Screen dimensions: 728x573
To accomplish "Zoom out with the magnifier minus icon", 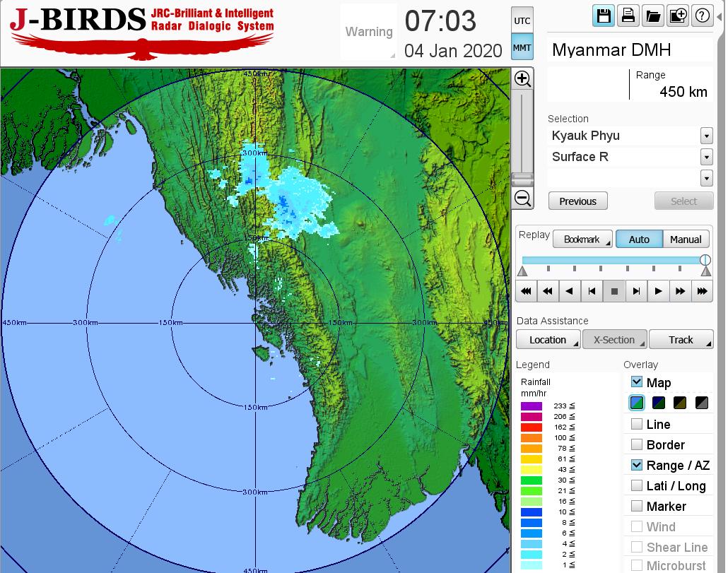I will (522, 198).
